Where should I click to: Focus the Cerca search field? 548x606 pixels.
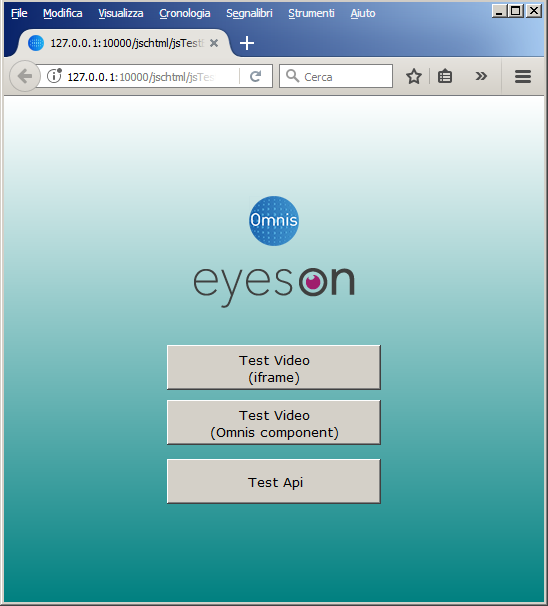[336, 76]
